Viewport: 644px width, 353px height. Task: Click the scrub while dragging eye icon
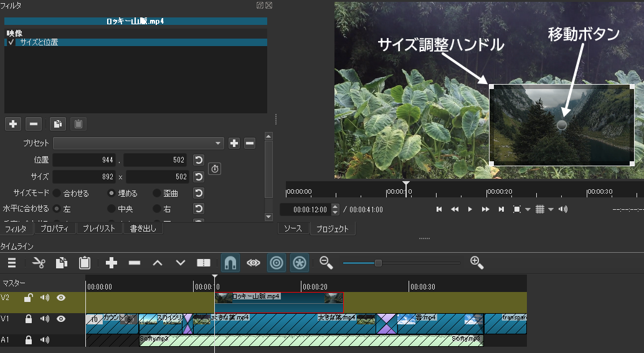[x=253, y=263]
